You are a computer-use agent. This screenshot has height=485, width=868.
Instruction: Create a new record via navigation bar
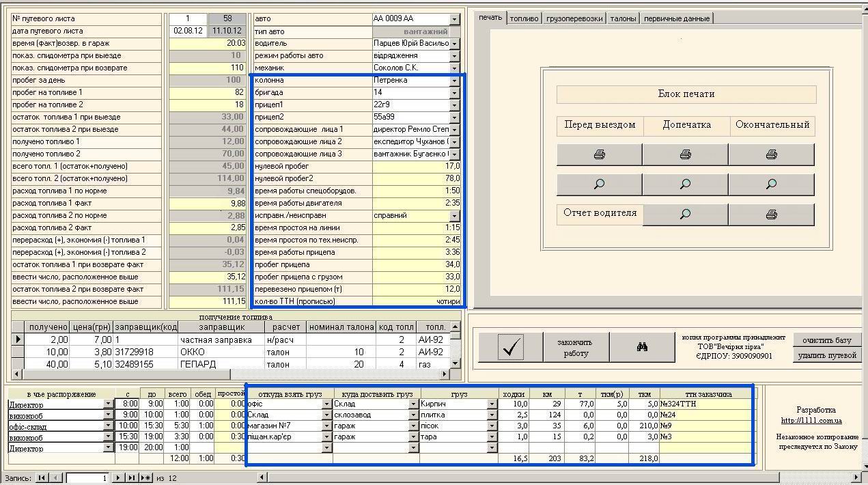coord(145,478)
